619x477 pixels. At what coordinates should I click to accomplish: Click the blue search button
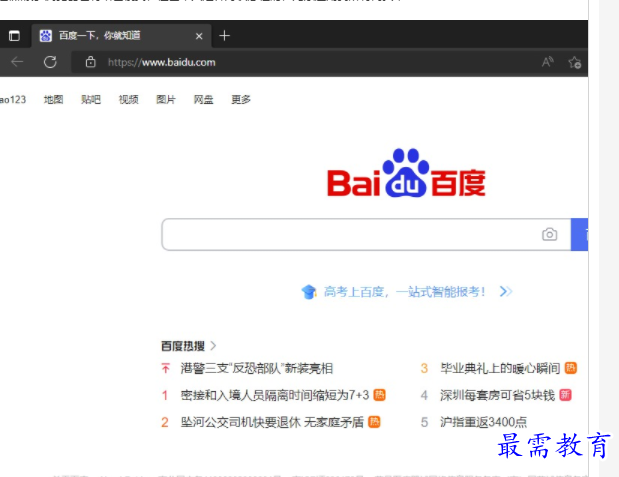pos(579,235)
